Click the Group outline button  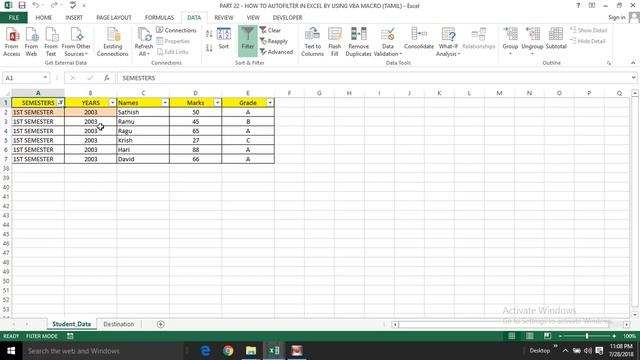click(x=510, y=41)
